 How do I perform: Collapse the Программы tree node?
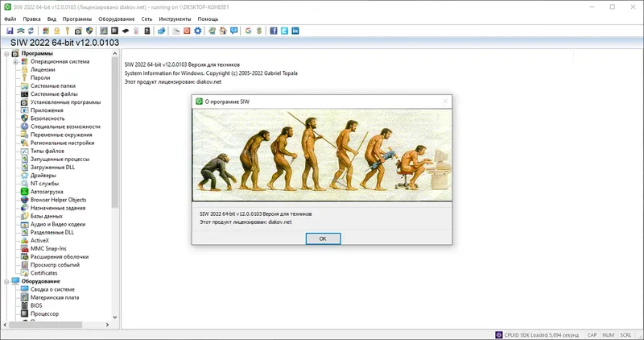[x=6, y=54]
